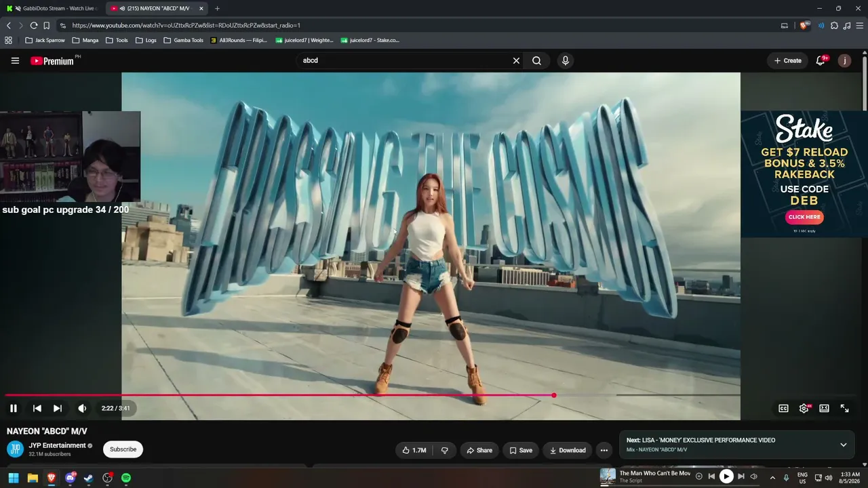Screen dimensions: 868x488
Task: Open browser extensions puzzle icon
Action: coord(834,25)
